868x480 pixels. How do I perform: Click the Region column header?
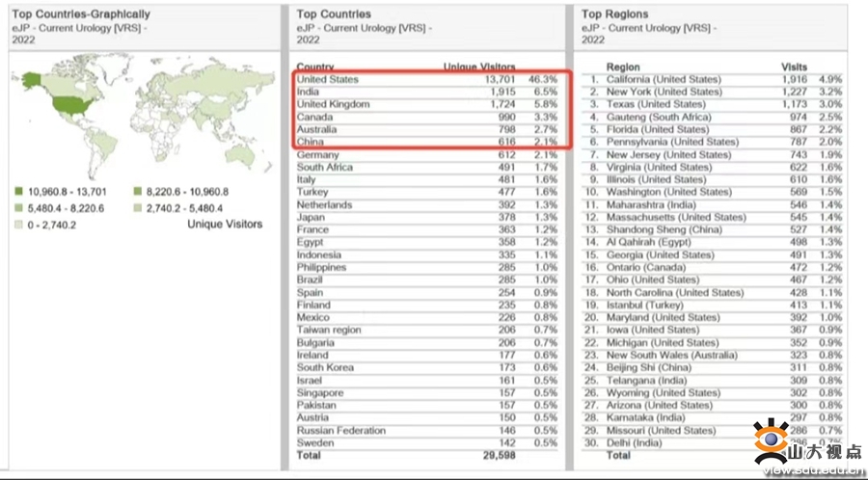[x=623, y=67]
